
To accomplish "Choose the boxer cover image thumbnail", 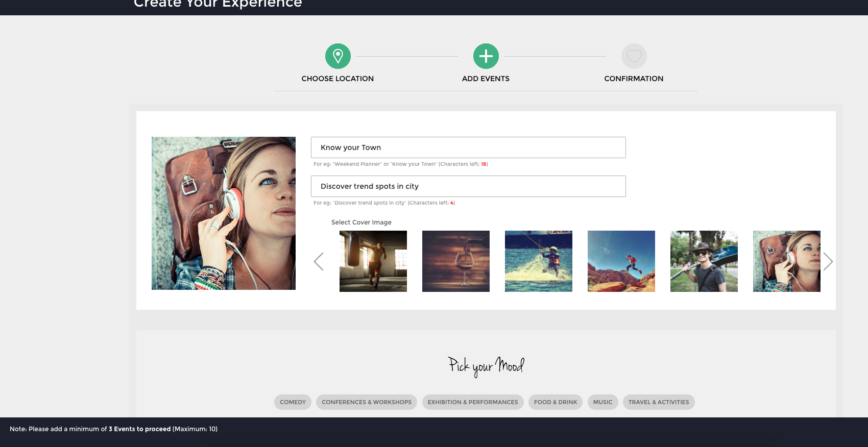I will coord(373,261).
